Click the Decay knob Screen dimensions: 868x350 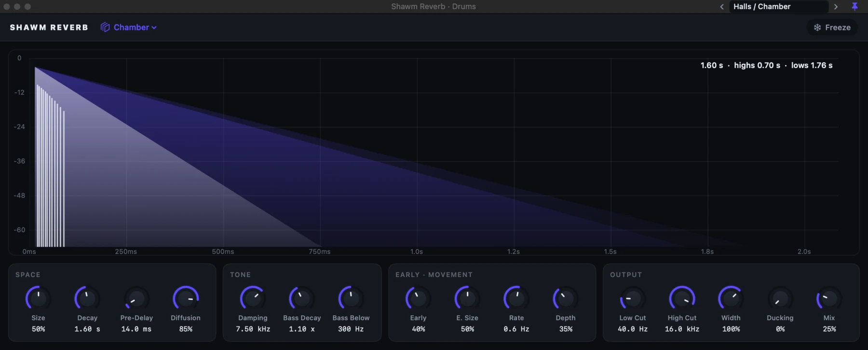click(87, 298)
